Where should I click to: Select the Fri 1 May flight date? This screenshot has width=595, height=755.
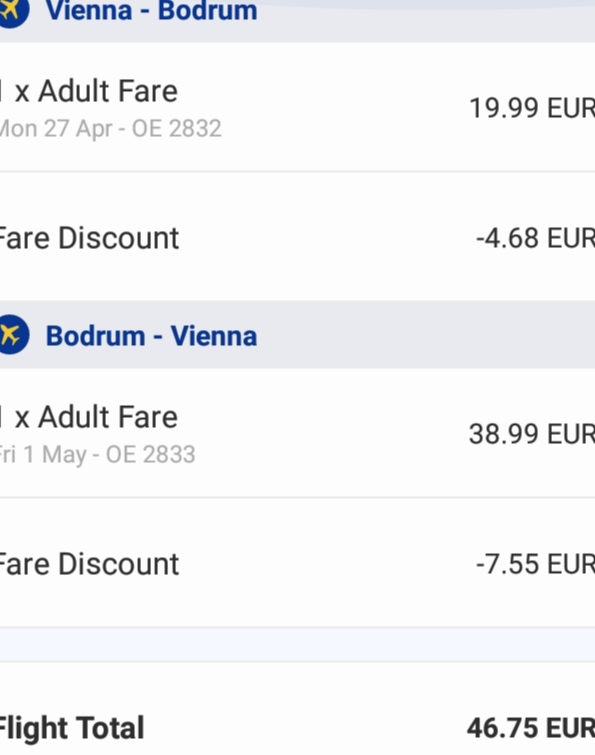click(44, 455)
